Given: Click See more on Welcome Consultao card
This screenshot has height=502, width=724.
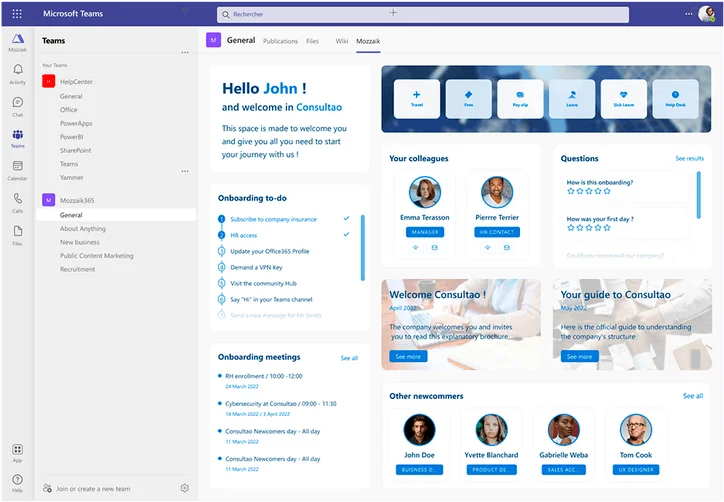Looking at the screenshot, I should click(x=408, y=357).
